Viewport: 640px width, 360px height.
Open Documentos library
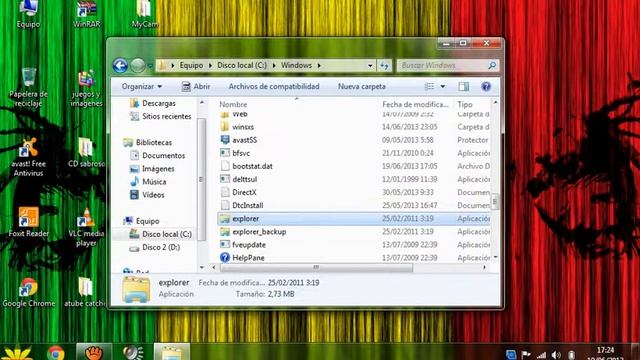157,156
